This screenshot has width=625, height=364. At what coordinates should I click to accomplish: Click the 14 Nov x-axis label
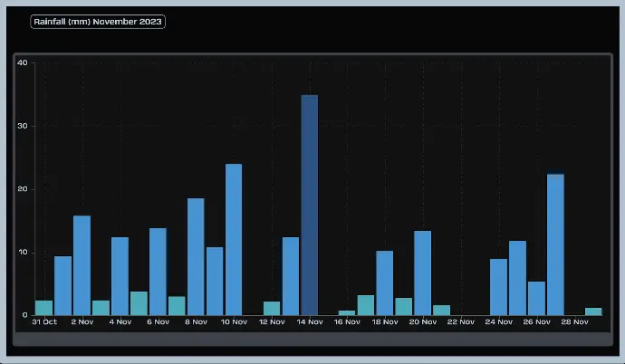tap(310, 321)
